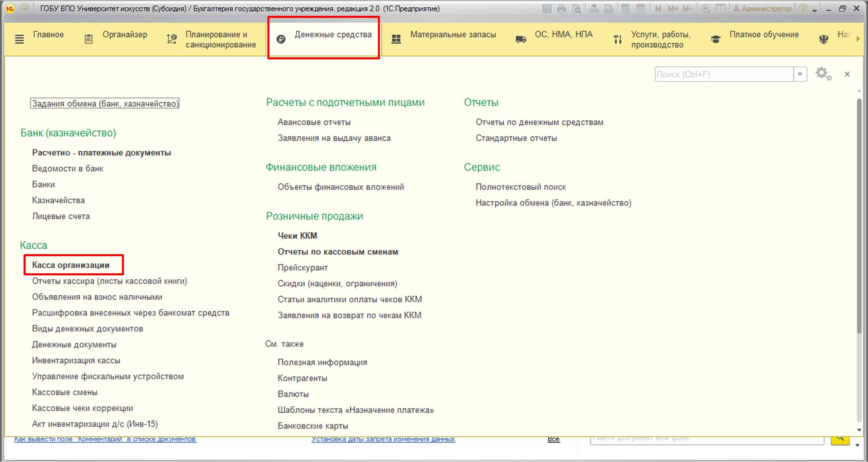Viewport: 868px width, 462px height.
Task: Expand the info dropdown arrow near Администратор
Action: (x=814, y=10)
